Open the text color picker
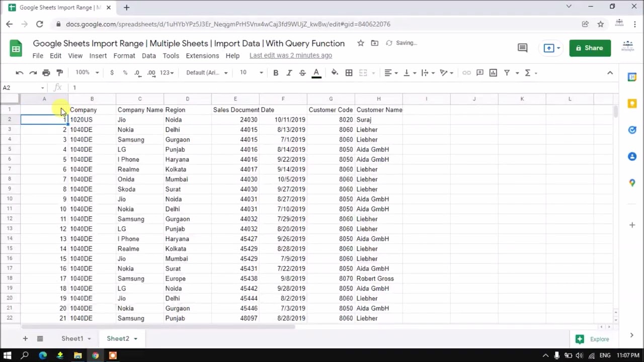This screenshot has width=644, height=362. [x=316, y=73]
